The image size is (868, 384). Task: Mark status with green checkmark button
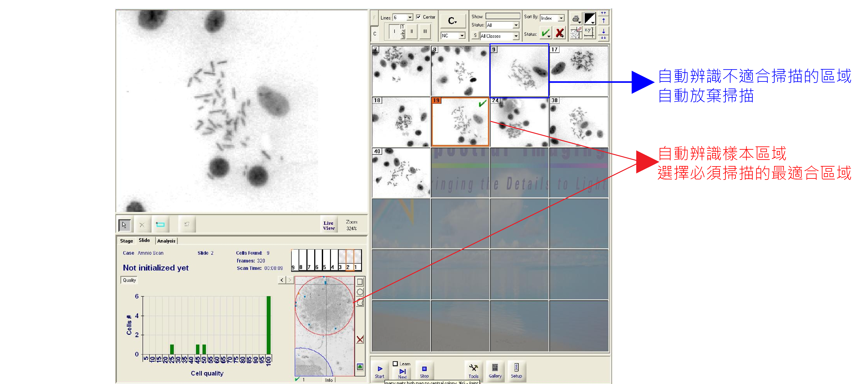pyautogui.click(x=546, y=33)
